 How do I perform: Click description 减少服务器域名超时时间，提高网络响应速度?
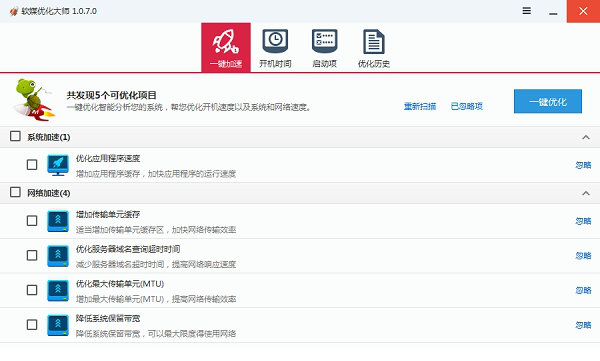point(156,264)
